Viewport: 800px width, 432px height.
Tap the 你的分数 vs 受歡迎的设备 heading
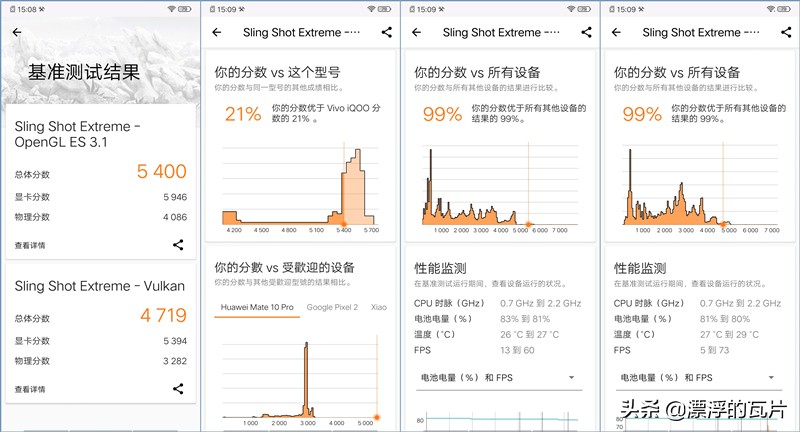click(285, 267)
